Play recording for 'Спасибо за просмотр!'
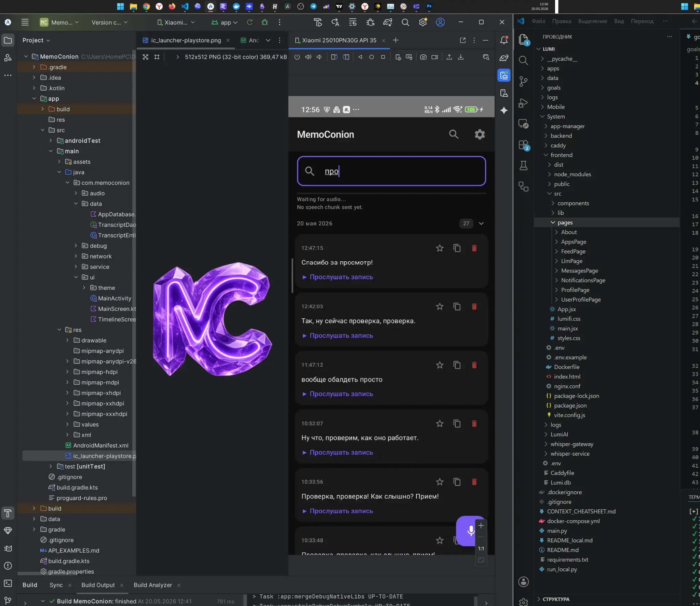700x606 pixels. (x=337, y=277)
